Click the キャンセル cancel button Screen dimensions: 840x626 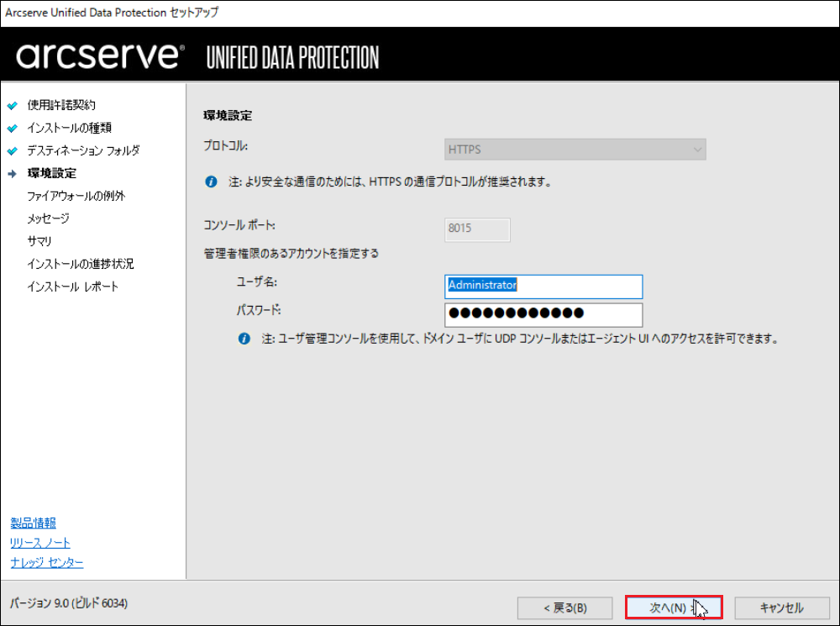[781, 608]
